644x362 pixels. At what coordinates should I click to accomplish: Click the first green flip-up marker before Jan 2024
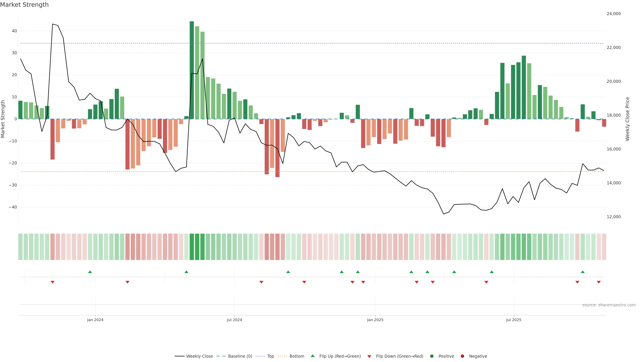(90, 272)
